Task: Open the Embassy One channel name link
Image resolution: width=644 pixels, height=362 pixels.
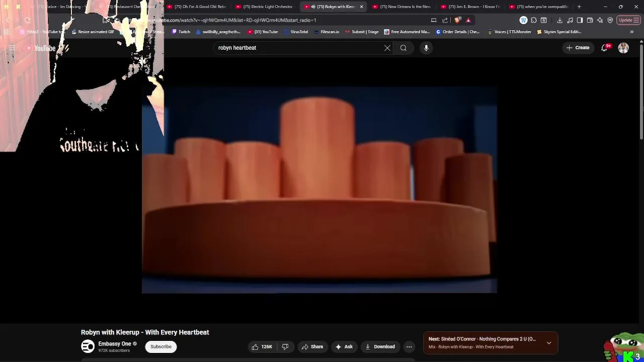Action: click(115, 344)
